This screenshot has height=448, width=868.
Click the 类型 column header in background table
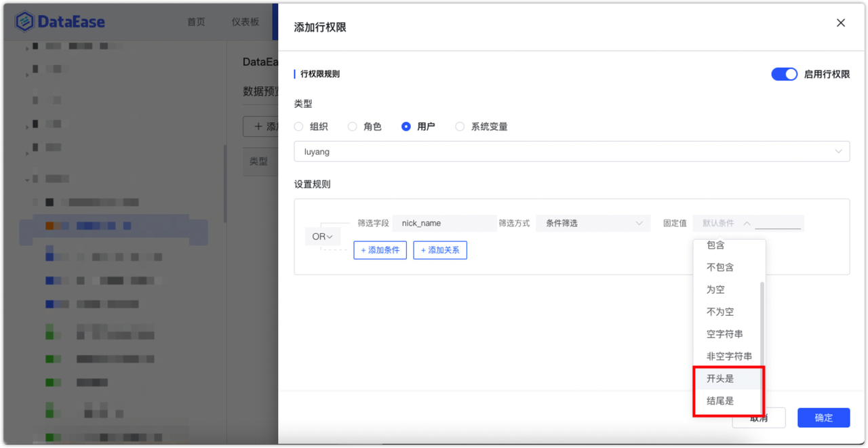pos(258,161)
